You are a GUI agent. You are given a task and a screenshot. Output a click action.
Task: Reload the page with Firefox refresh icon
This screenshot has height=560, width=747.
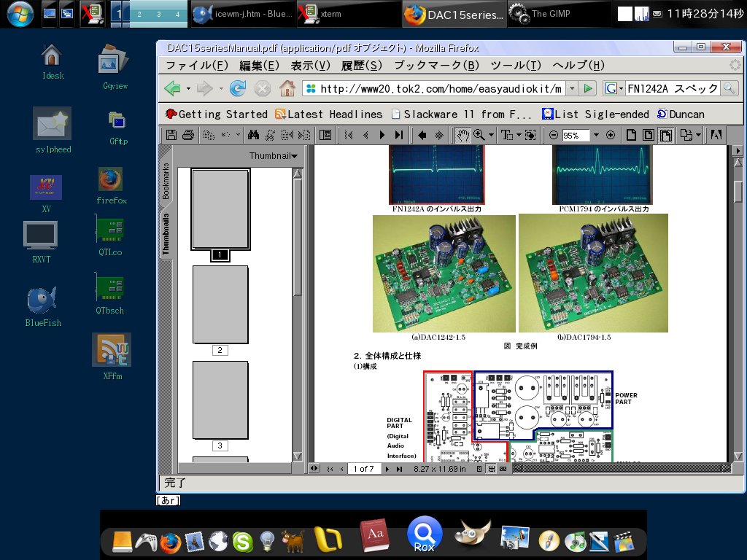point(238,87)
